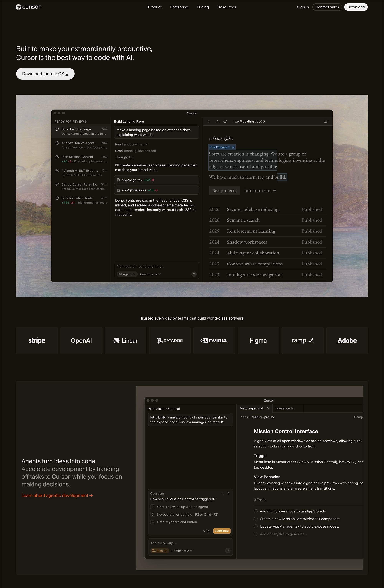Check Update AppManager.tsx to apply expose modes
384x588 pixels.
click(x=256, y=526)
